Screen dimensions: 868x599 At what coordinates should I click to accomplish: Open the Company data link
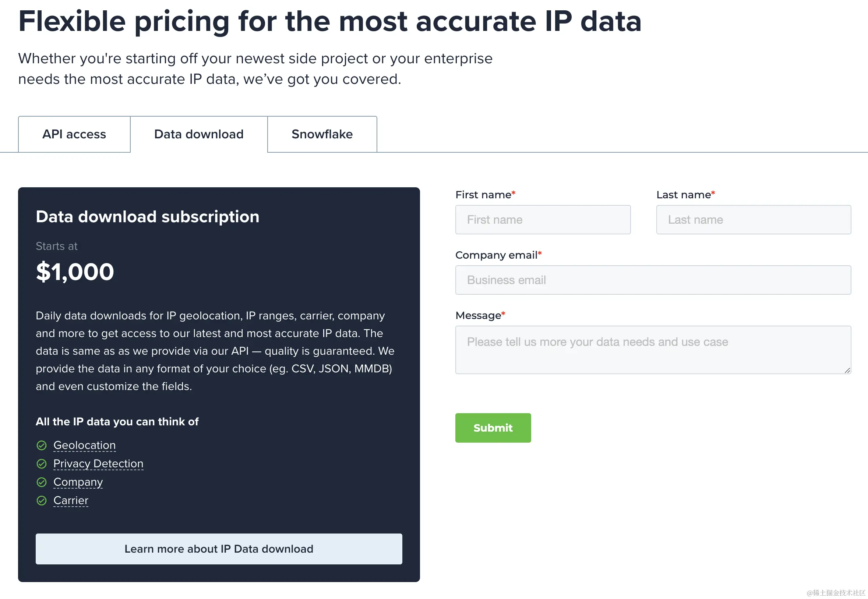(78, 482)
